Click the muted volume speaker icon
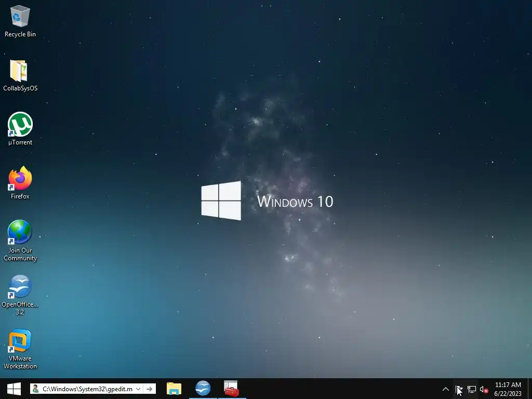Viewport: 532px width, 399px height. pyautogui.click(x=484, y=390)
